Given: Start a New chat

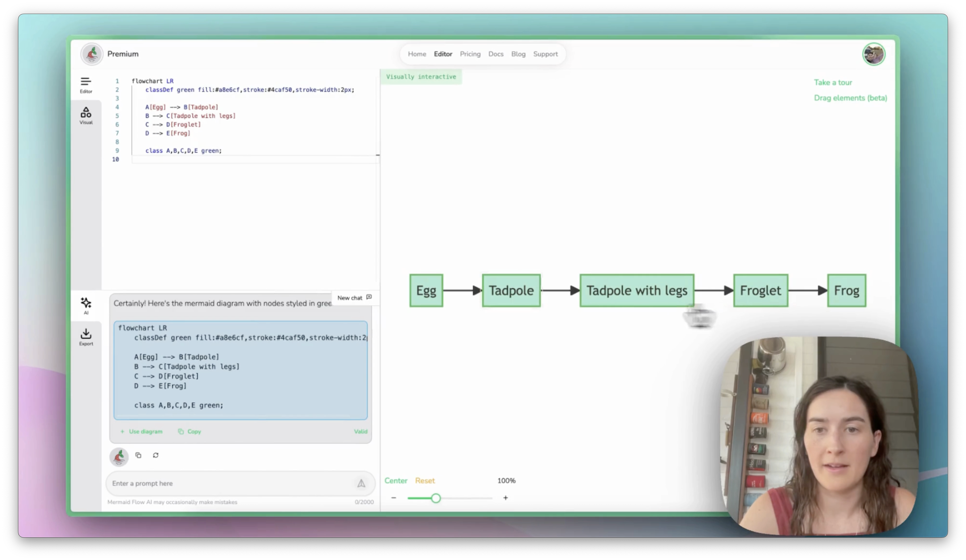Looking at the screenshot, I should 353,297.
